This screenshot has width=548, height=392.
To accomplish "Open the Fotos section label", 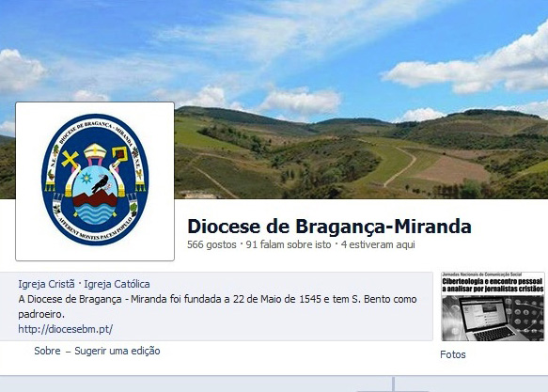I will pyautogui.click(x=453, y=354).
